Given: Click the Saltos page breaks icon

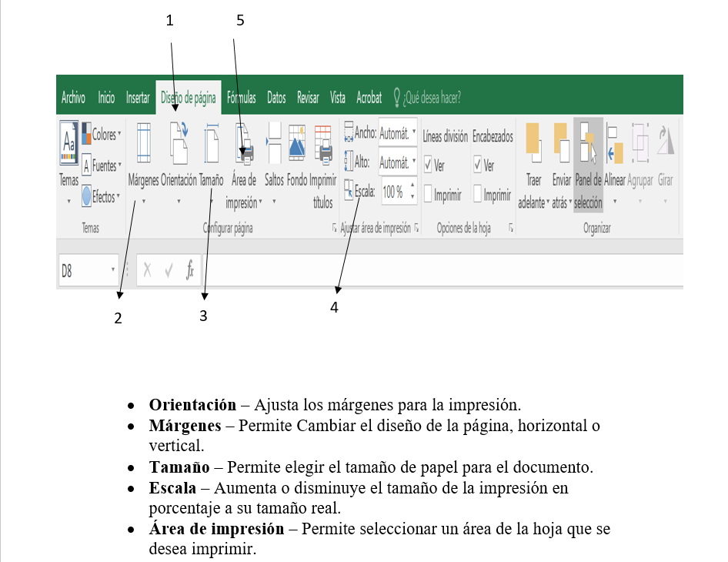Looking at the screenshot, I should point(273,142).
